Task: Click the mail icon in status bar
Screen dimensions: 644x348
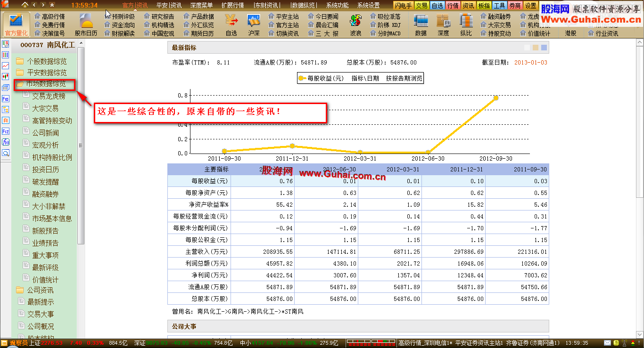Action: [606, 343]
